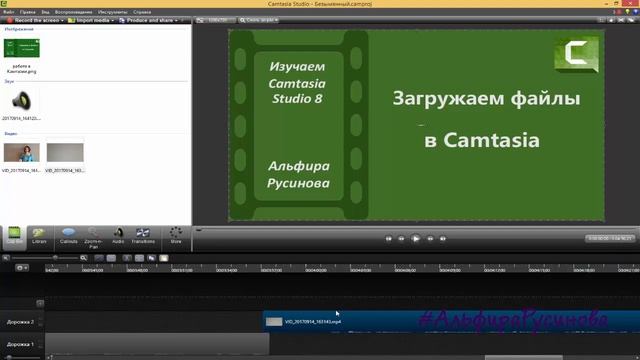Click the undo button on timeline toolbar
Screen dimensions: 640x360
click(99, 258)
